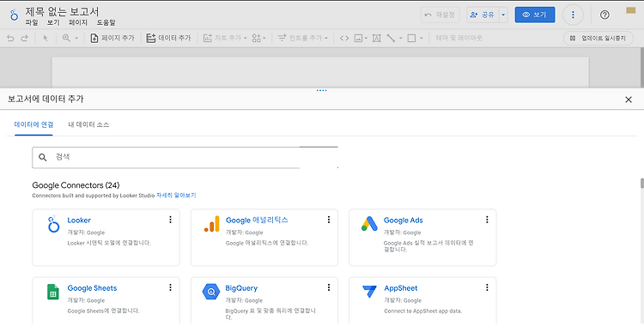Viewport: 644px width, 326px height.
Task: Open the community visualizations dropdown icon
Action: (x=258, y=38)
